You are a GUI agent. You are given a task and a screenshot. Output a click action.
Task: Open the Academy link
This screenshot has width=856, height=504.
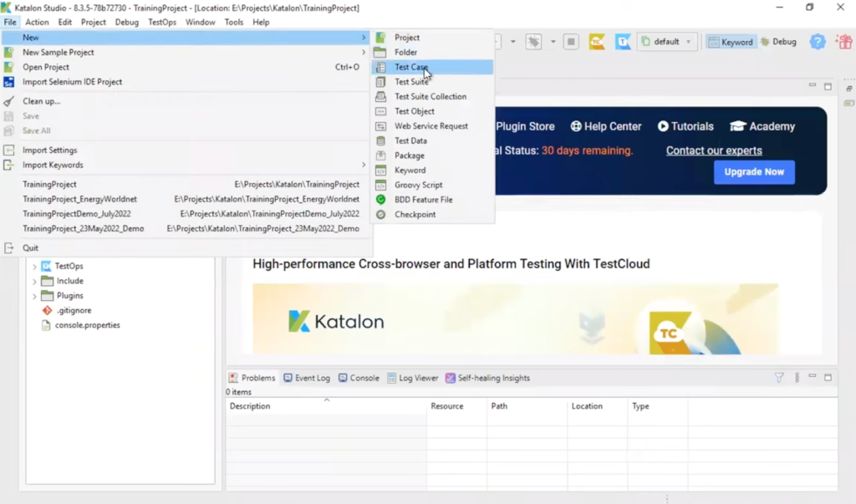pos(762,127)
